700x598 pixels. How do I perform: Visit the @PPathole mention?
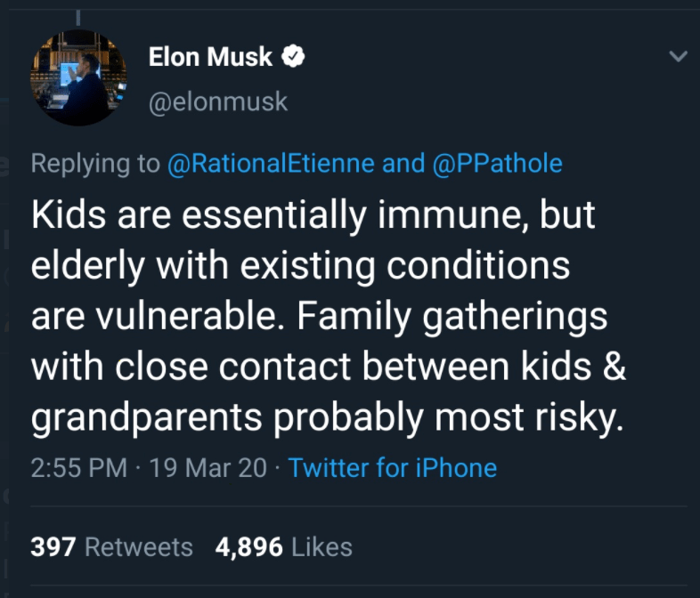(x=497, y=164)
